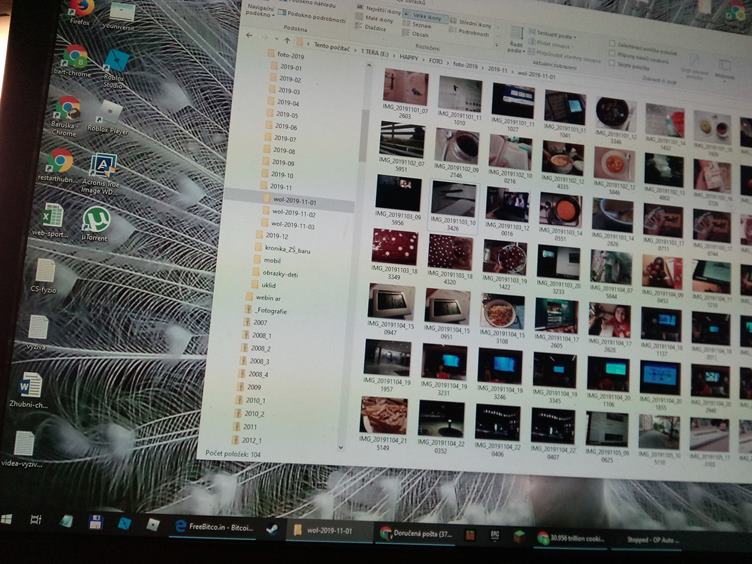The height and width of the screenshot is (564, 752).
Task: Open the restarthub Chrome desktop shortcut
Action: [58, 165]
